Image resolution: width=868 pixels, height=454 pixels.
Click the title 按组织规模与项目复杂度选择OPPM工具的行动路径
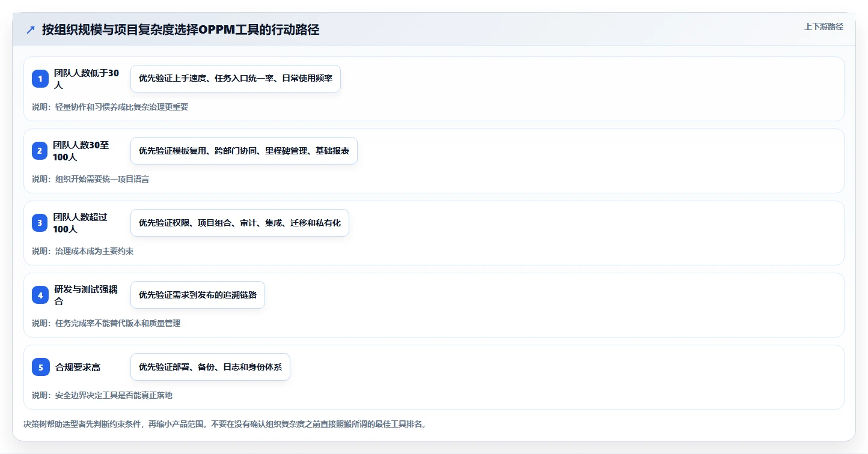[x=180, y=30]
